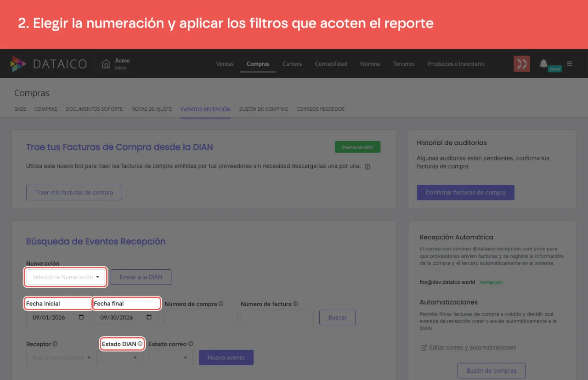This screenshot has width=588, height=380.
Task: Click the edit pencil icon beside Editar correo
Action: pyautogui.click(x=424, y=347)
